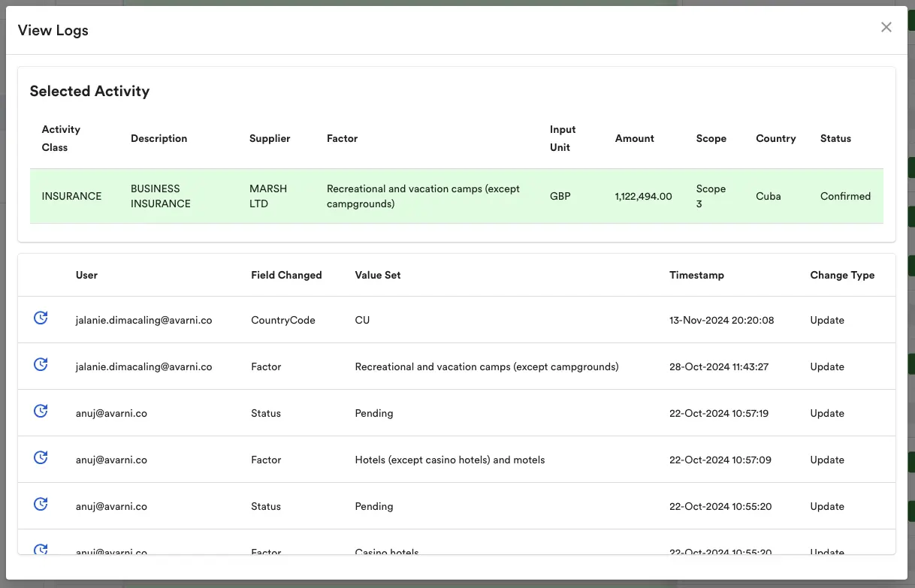915x588 pixels.
Task: Select Factor field in the 10:57:09 row
Action: click(266, 460)
